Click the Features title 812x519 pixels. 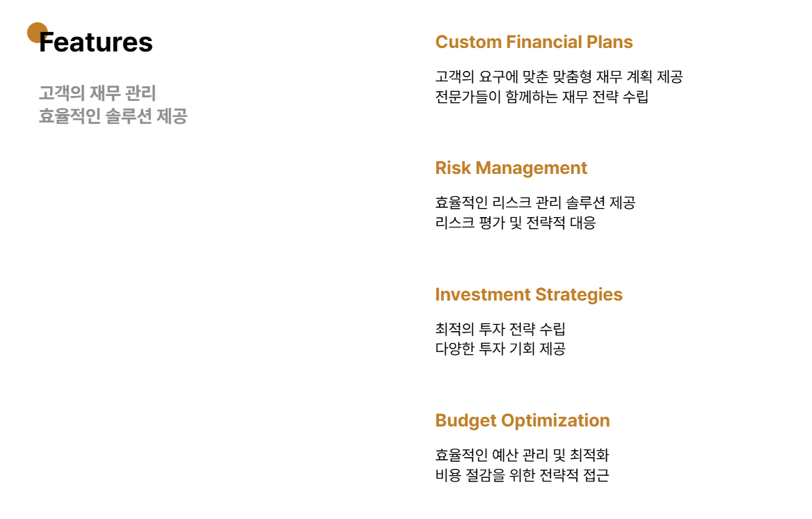point(96,42)
